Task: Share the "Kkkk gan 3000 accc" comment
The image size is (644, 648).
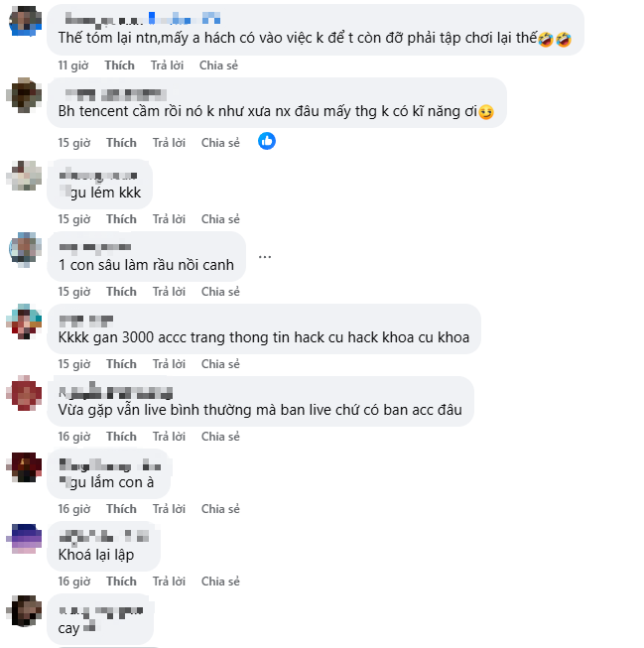Action: [220, 364]
